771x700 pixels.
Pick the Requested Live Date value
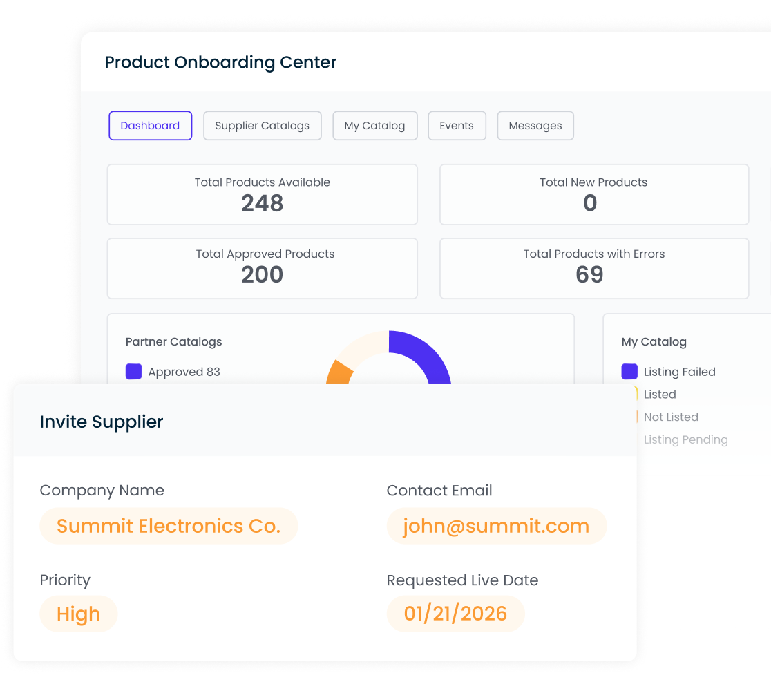tap(455, 614)
